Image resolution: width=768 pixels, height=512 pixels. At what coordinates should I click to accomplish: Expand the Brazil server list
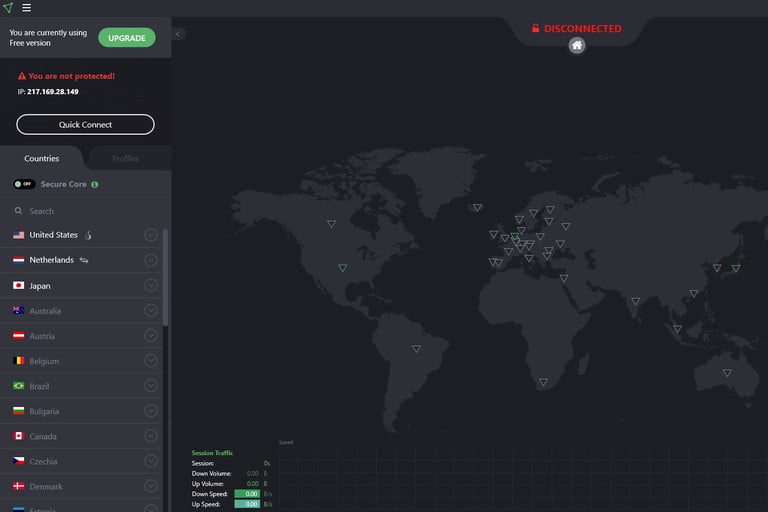pyautogui.click(x=151, y=386)
